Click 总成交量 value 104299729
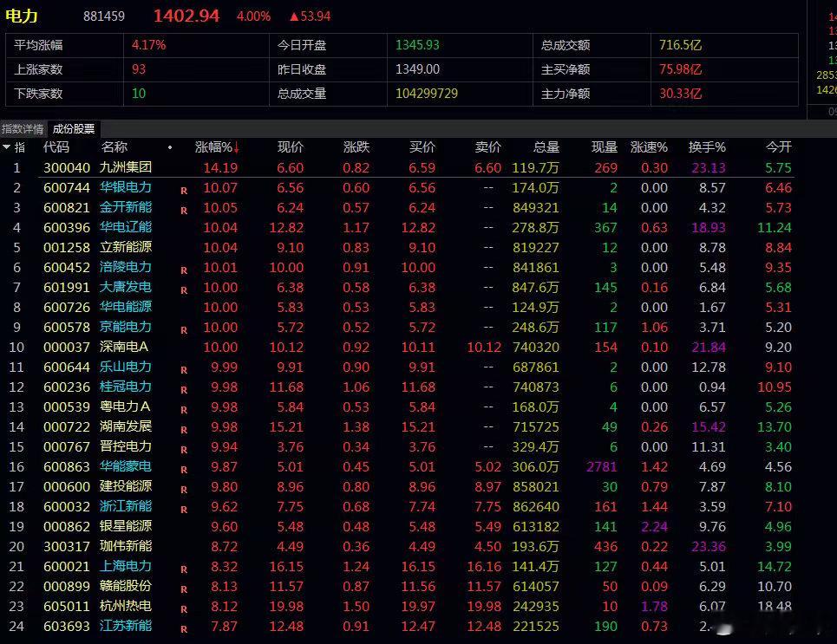The image size is (837, 644). (x=427, y=94)
